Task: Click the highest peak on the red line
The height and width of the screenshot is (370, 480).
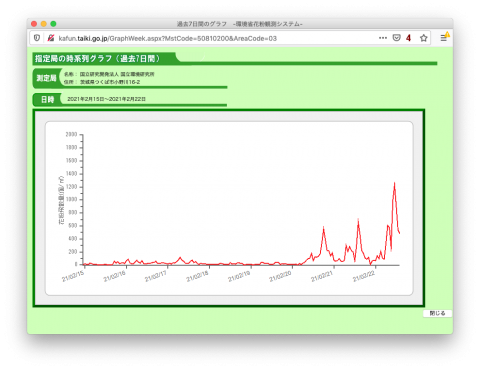Action: (394, 183)
